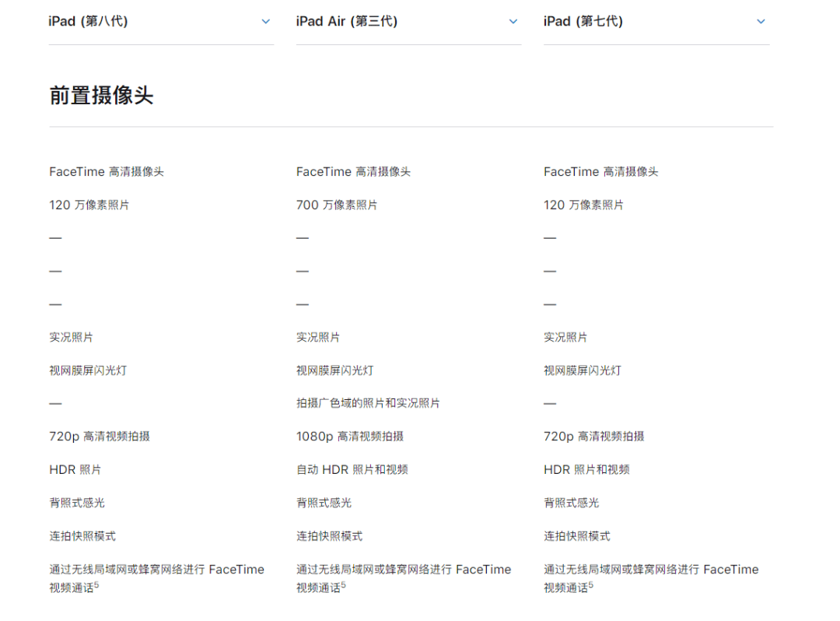The height and width of the screenshot is (621, 840).
Task: Click "视网膜屏闪光灯" under iPad Air (第三代)
Action: [334, 370]
